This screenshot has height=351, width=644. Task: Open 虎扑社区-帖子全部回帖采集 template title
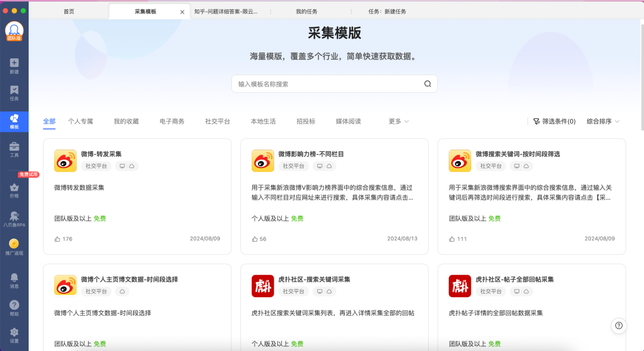coord(514,279)
